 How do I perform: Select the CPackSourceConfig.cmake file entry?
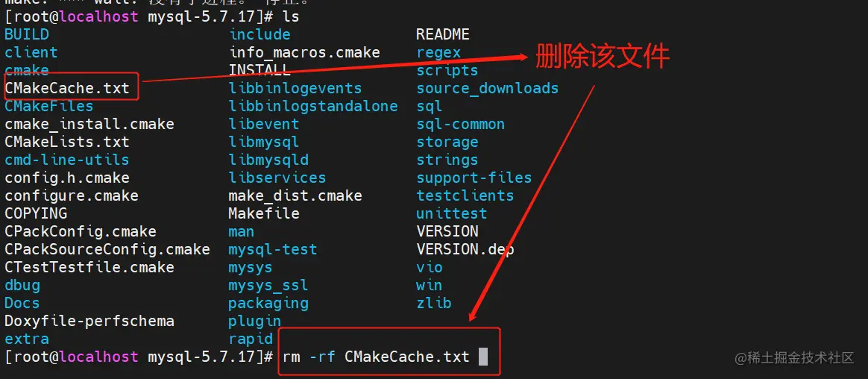[107, 249]
